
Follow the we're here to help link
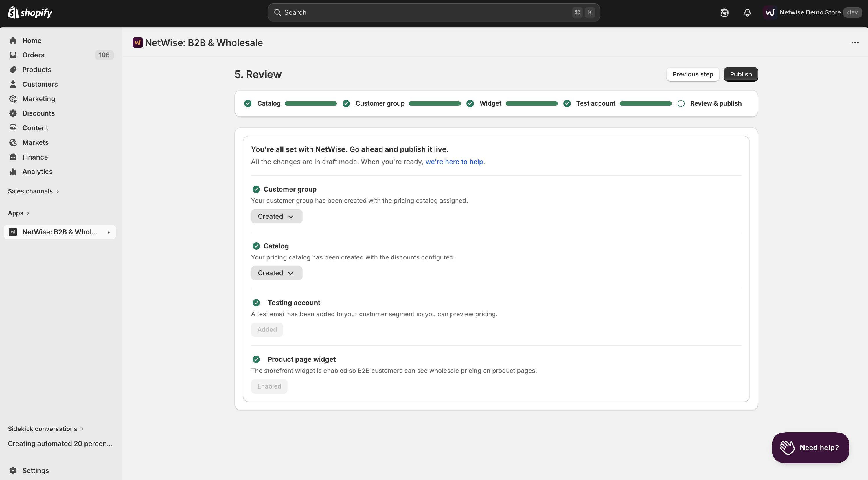454,162
